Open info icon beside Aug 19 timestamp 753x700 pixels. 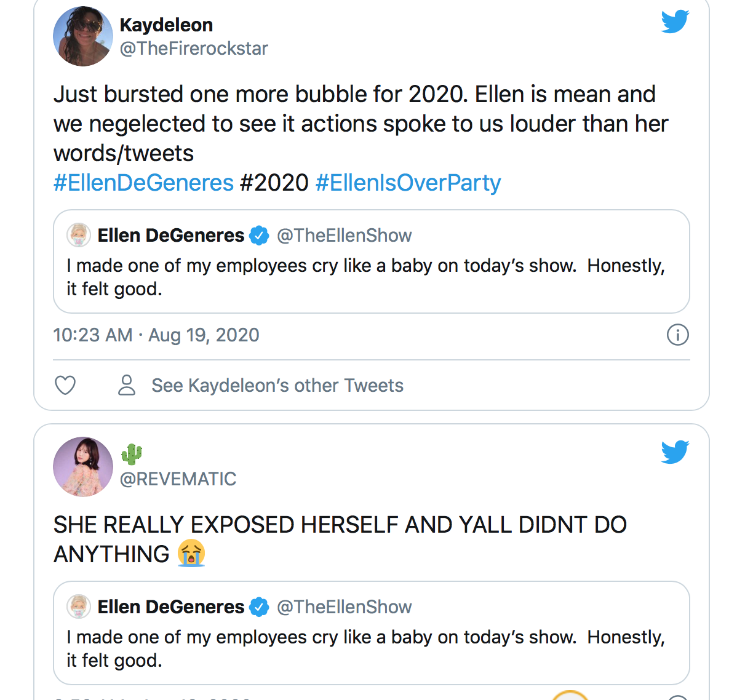point(677,335)
